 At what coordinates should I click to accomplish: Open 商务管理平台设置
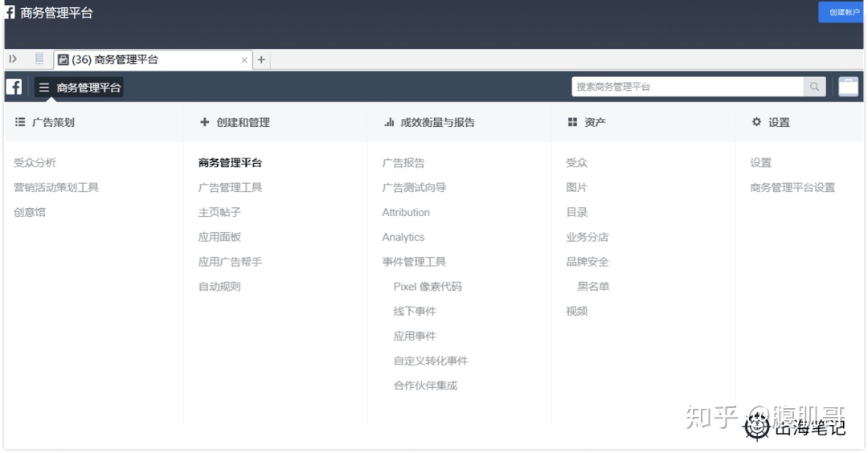pos(792,187)
